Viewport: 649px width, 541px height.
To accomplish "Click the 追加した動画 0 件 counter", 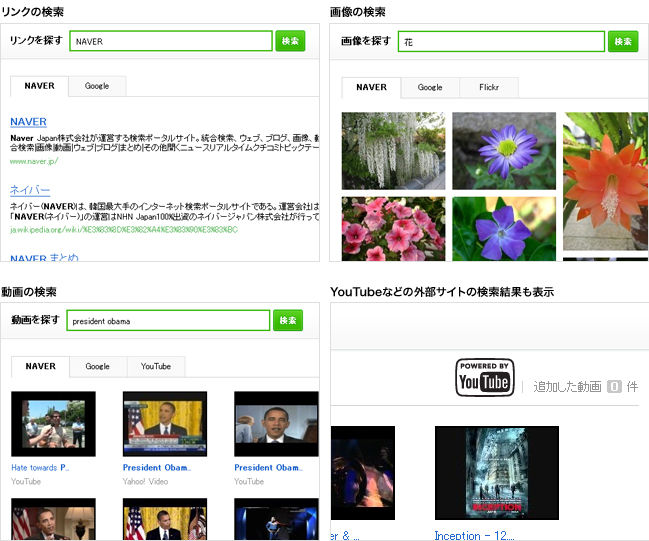I will pyautogui.click(x=585, y=387).
